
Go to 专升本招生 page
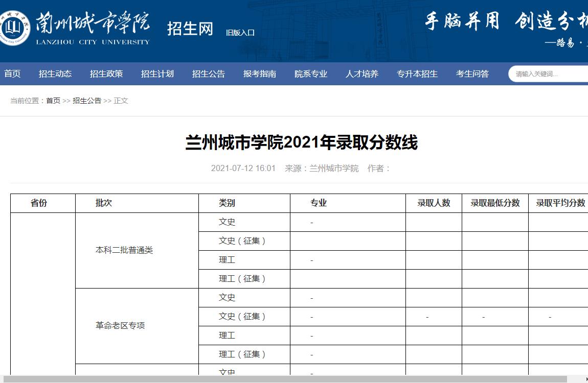coord(417,74)
